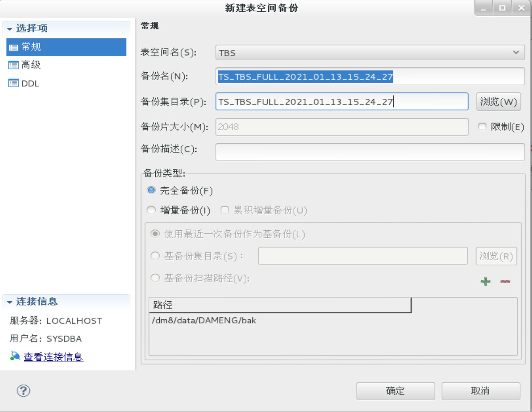Click the 路径 column header
Viewport: 532px width, 412px height.
(x=280, y=305)
